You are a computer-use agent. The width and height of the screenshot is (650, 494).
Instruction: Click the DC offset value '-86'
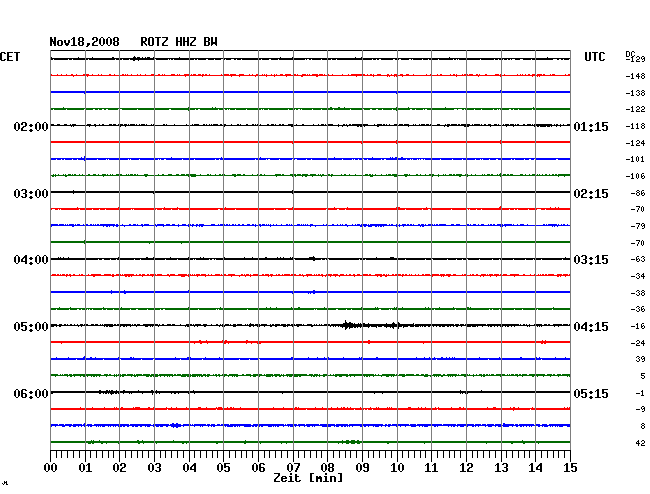pos(638,193)
